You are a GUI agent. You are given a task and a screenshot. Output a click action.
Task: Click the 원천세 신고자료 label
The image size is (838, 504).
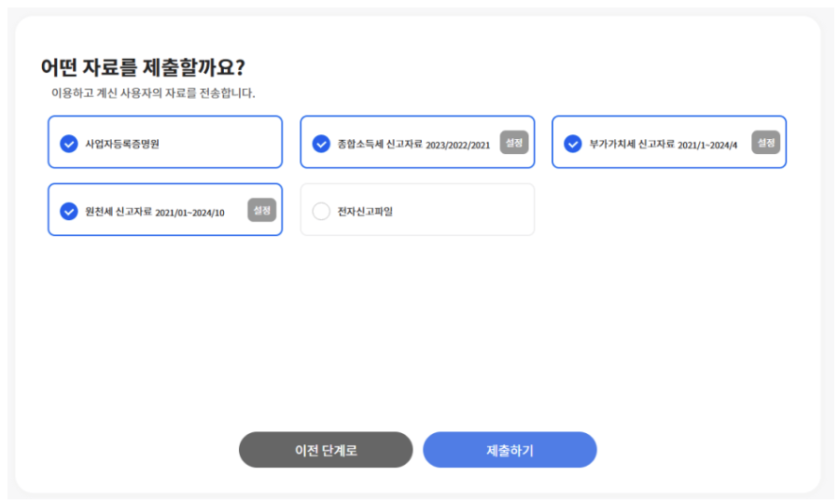(x=119, y=211)
